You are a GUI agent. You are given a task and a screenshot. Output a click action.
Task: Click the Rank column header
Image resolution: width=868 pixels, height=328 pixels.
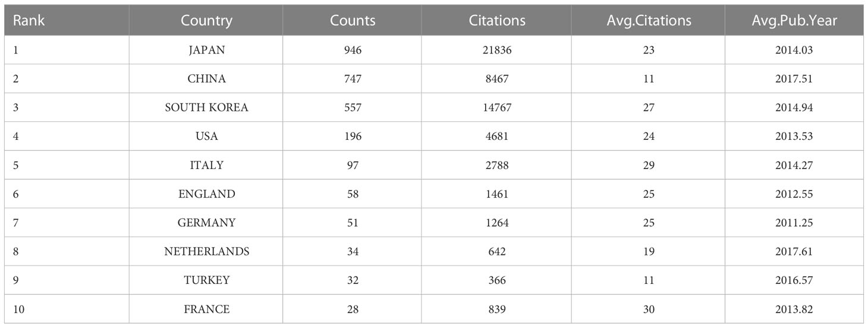coord(29,21)
